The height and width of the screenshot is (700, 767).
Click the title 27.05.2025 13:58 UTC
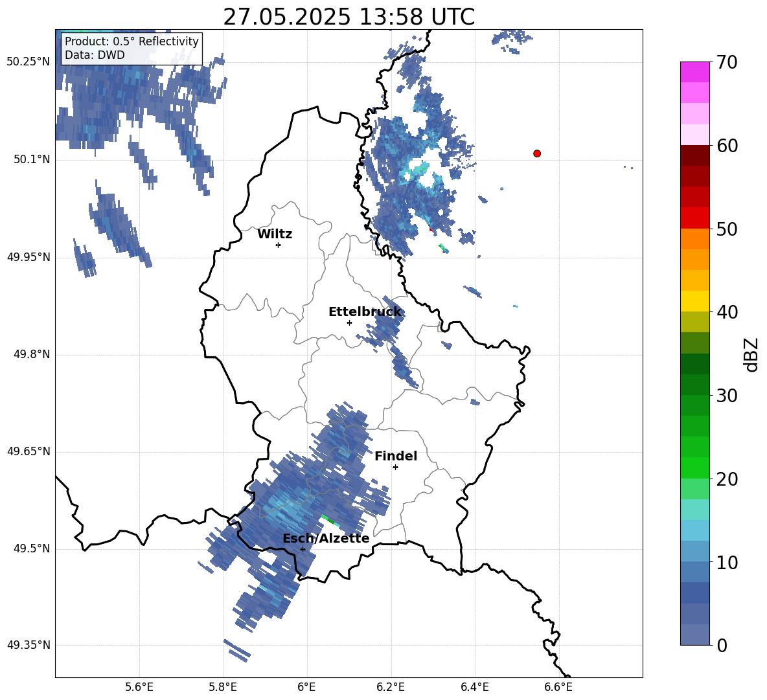pyautogui.click(x=349, y=17)
